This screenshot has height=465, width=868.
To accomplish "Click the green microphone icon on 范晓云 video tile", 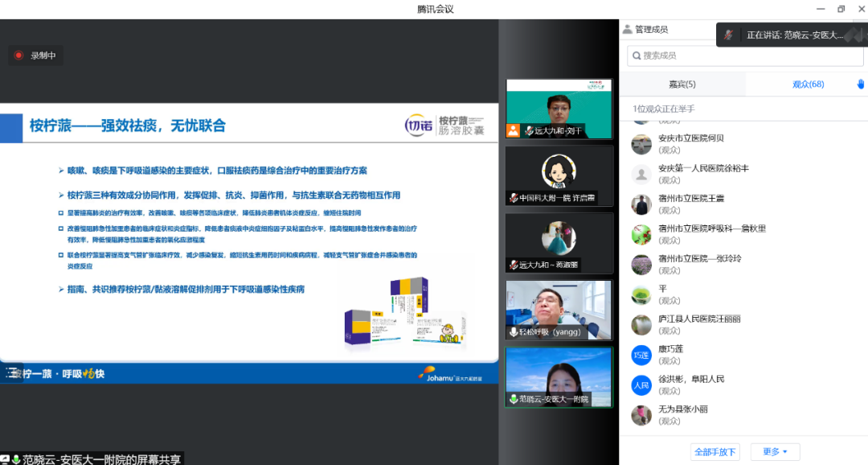I will tap(514, 399).
